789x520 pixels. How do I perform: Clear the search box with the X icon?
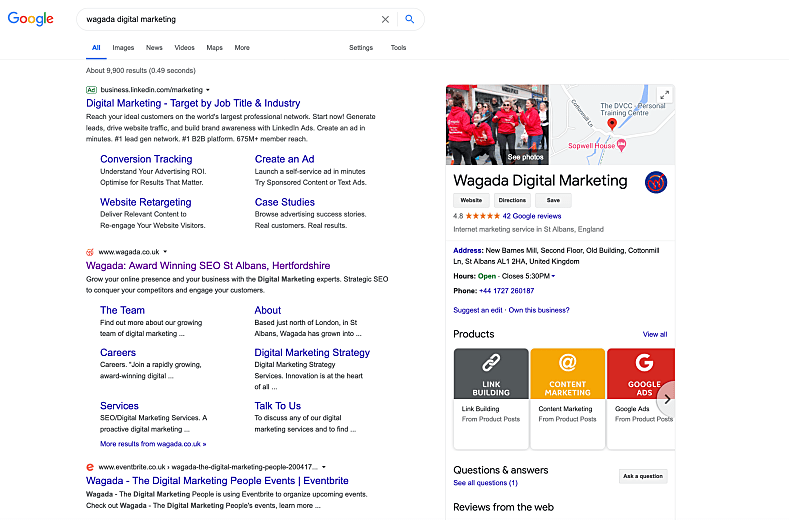(x=385, y=19)
